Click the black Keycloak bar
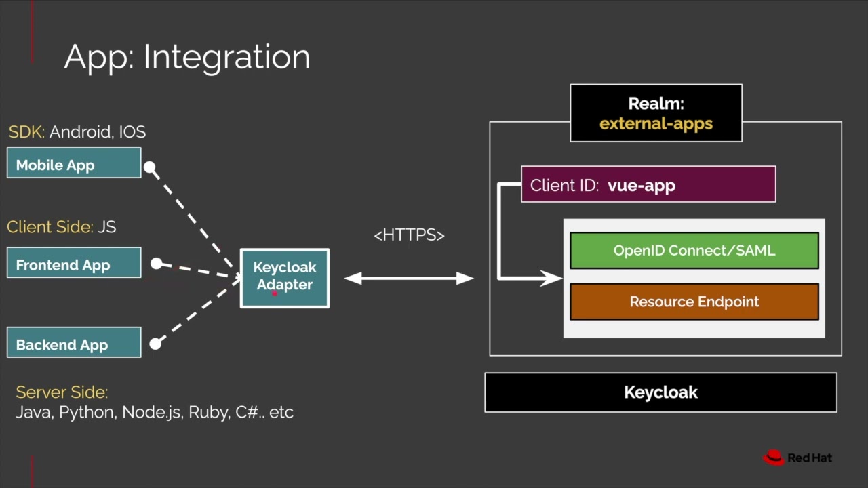The width and height of the screenshot is (868, 488). pos(661,392)
